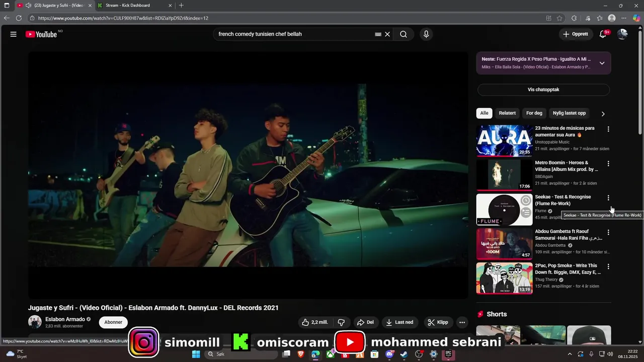Open Brave browser from taskbar
The width and height of the screenshot is (644, 362).
[301, 354]
